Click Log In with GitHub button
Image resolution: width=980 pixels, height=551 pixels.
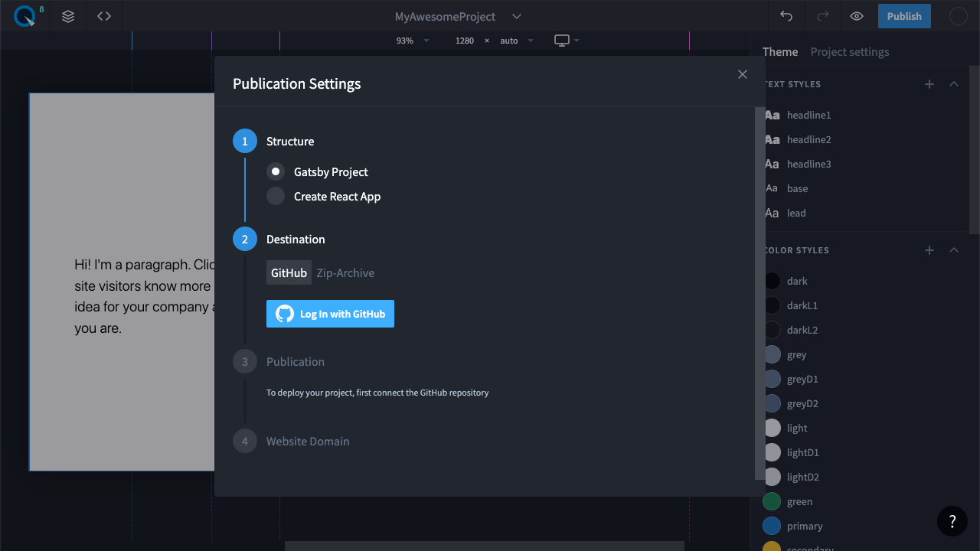coord(330,314)
